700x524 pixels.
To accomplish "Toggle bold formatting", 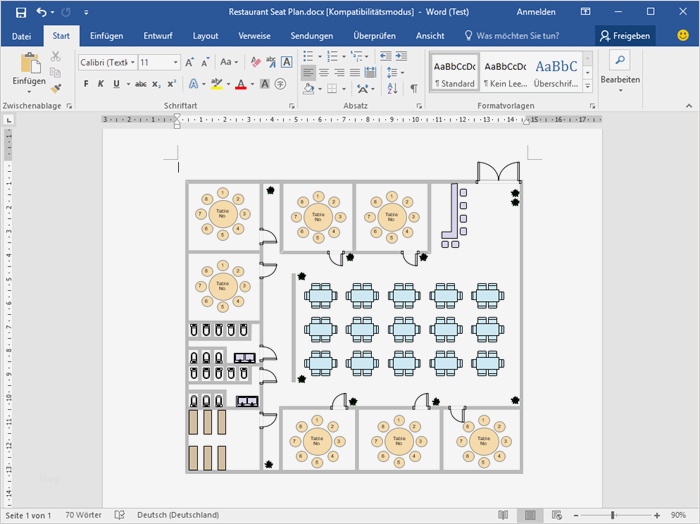I will pos(86,84).
